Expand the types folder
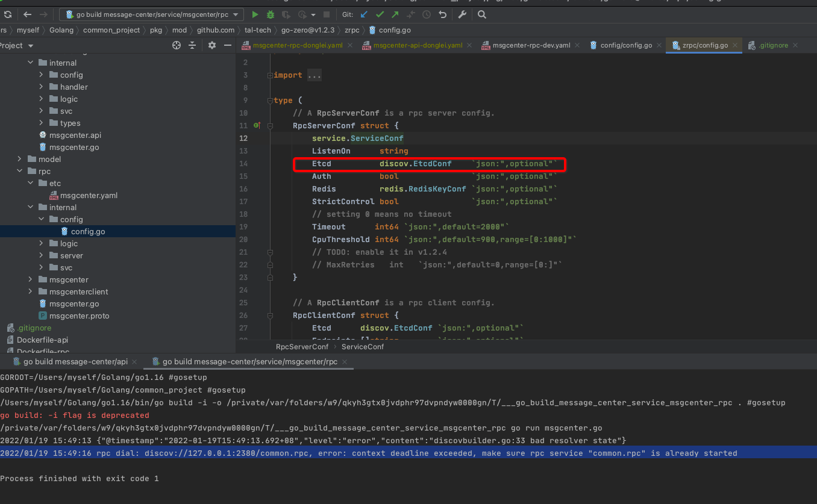This screenshot has width=817, height=504. [x=41, y=123]
